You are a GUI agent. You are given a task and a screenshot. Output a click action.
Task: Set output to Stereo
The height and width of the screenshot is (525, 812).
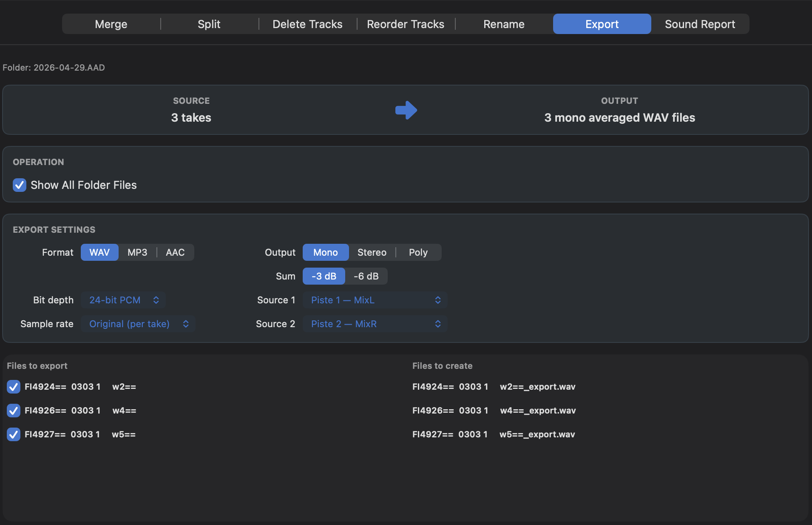372,252
